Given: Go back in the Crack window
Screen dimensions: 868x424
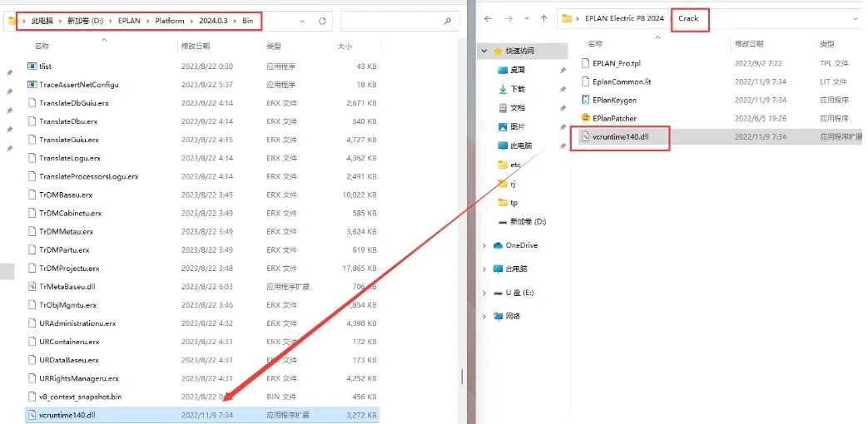Looking at the screenshot, I should tap(488, 18).
